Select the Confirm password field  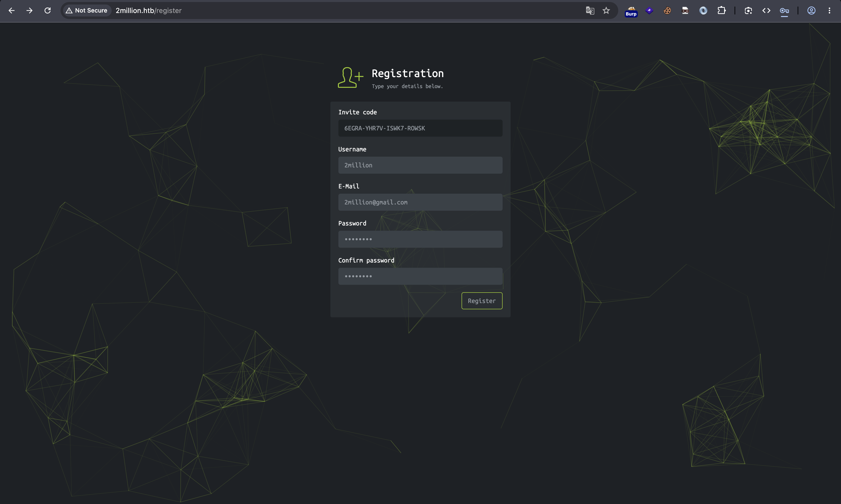coord(420,276)
